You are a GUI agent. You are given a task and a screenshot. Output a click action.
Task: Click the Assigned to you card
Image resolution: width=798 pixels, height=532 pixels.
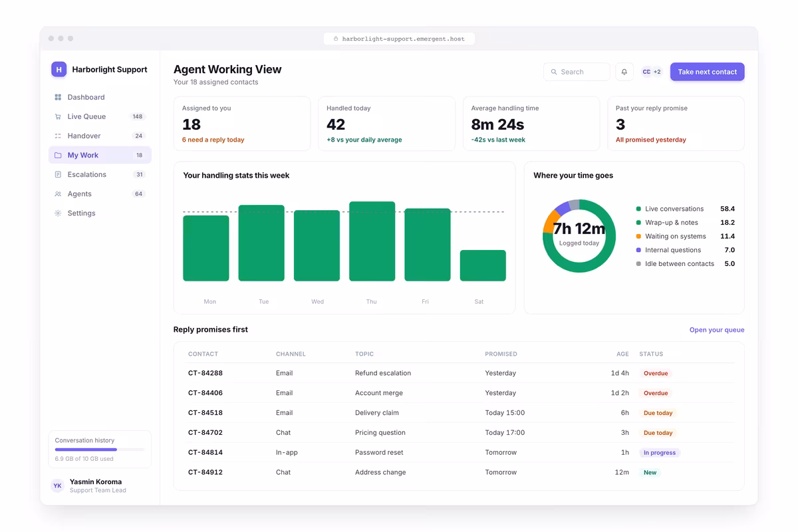(242, 124)
